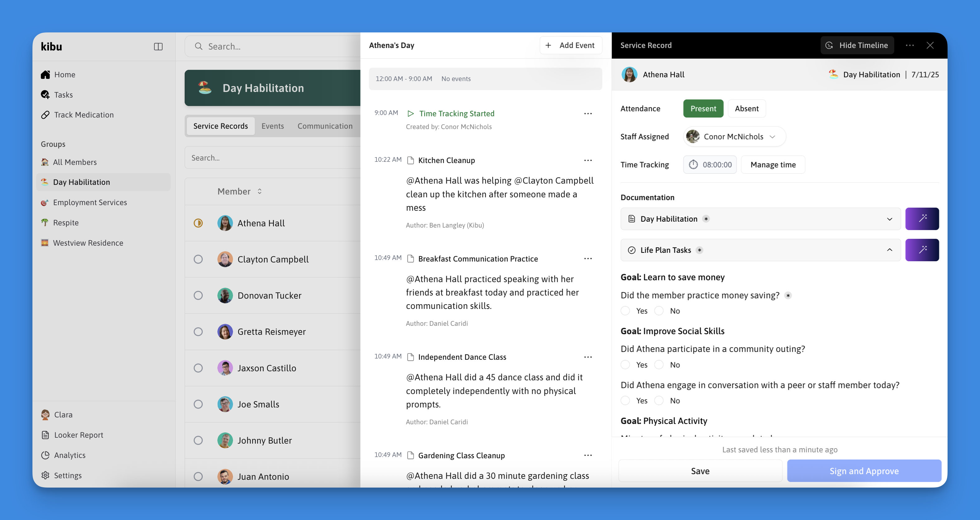Expand the Day Habilitation documentation section
980x520 pixels.
(889, 219)
